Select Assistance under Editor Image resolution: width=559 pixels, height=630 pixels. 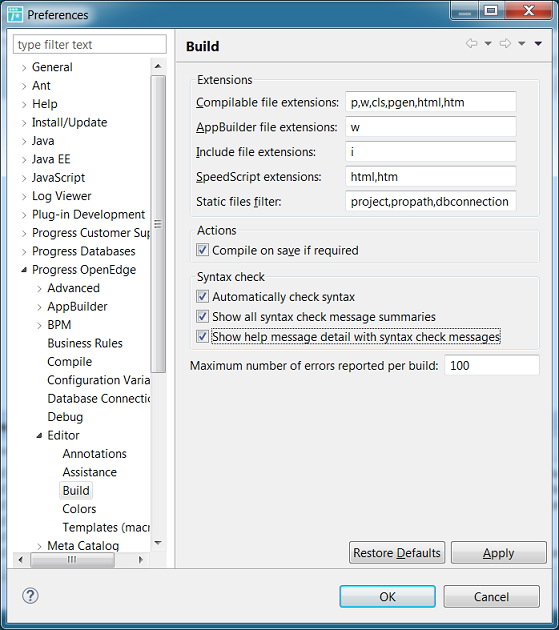click(90, 472)
